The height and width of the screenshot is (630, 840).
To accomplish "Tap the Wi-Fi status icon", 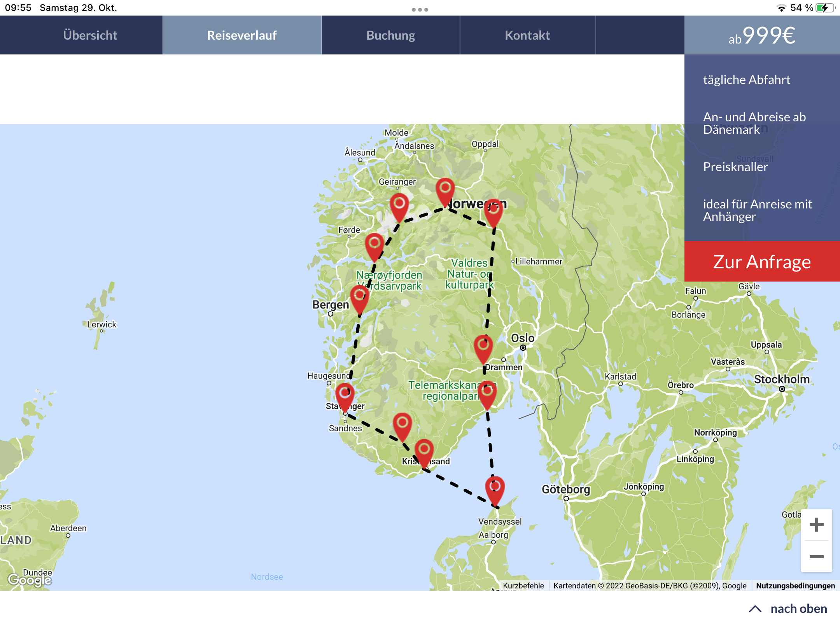I will coord(781,8).
